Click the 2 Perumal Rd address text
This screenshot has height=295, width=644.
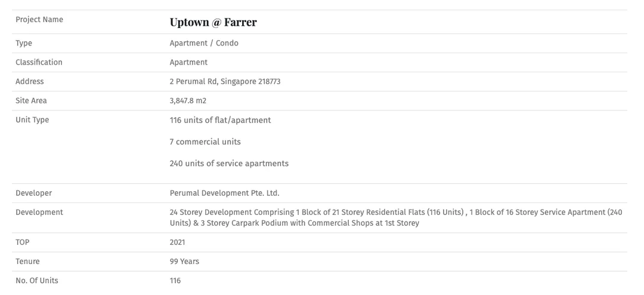pyautogui.click(x=225, y=81)
